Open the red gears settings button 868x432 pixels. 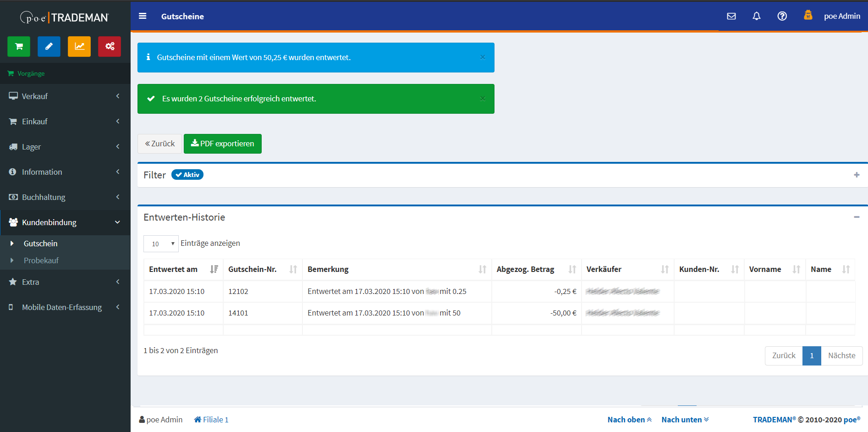(110, 46)
